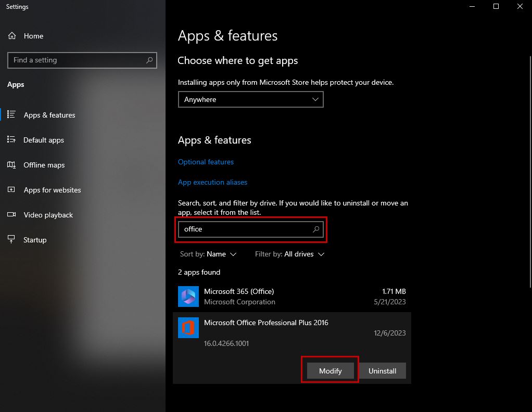Viewport: 532px width, 412px height.
Task: Click the vertical scrollbar on the right
Action: point(530,172)
